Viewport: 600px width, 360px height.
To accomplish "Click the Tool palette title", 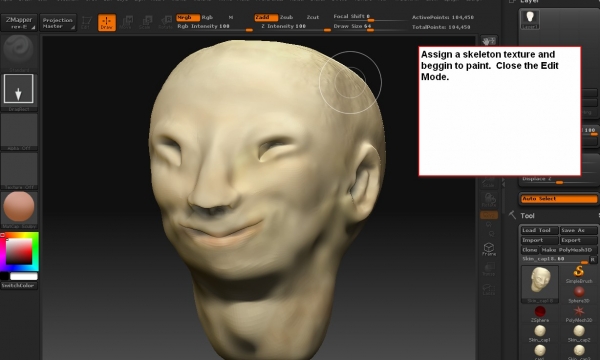I will [527, 216].
